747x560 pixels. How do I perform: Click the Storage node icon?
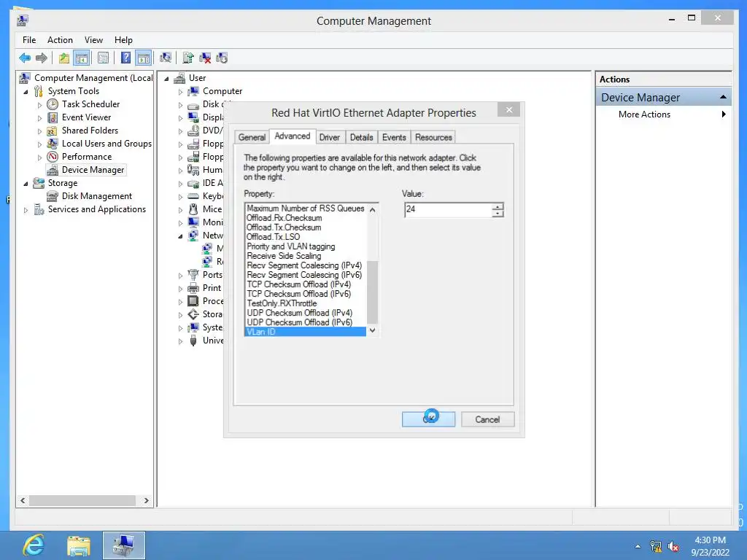click(x=39, y=183)
